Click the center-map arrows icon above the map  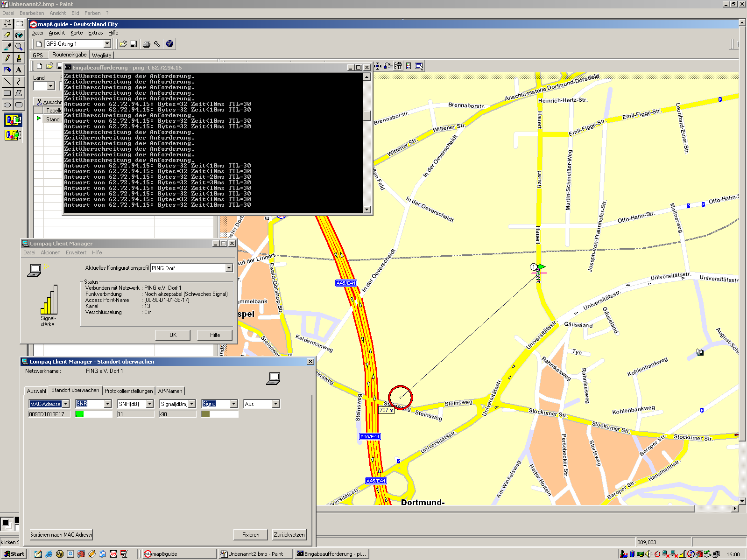pyautogui.click(x=377, y=66)
